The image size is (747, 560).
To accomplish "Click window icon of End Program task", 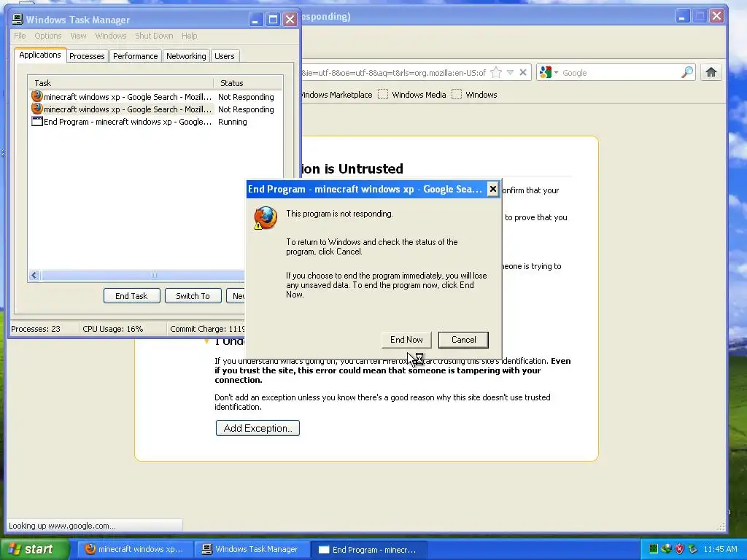I will pyautogui.click(x=37, y=122).
